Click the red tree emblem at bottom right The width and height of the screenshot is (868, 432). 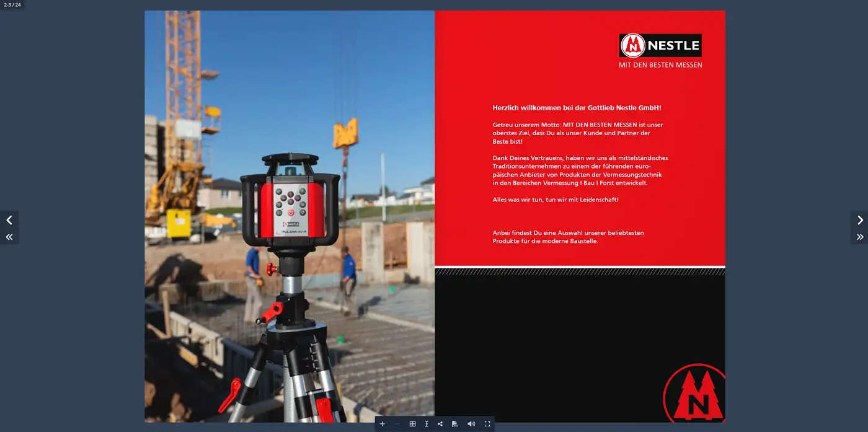coord(694,395)
